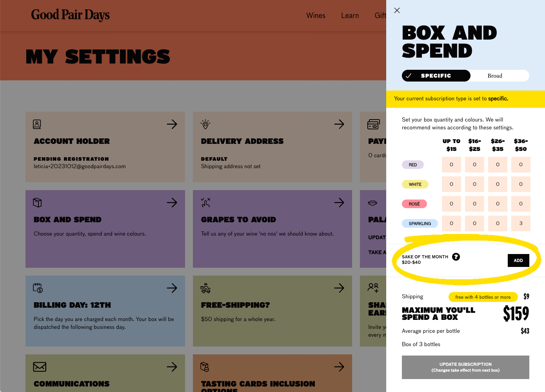
Task: Open Account Holder card arrow
Action: tap(172, 124)
